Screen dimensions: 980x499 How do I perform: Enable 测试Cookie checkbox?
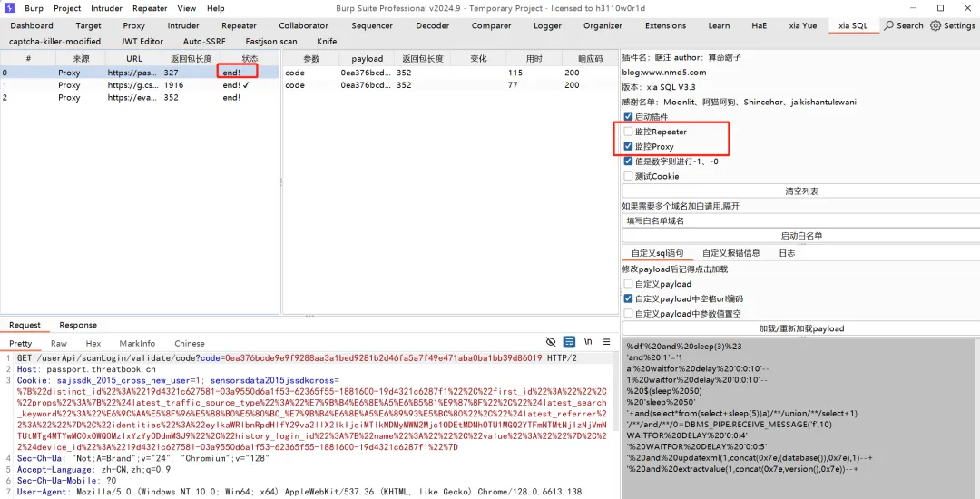coord(628,176)
